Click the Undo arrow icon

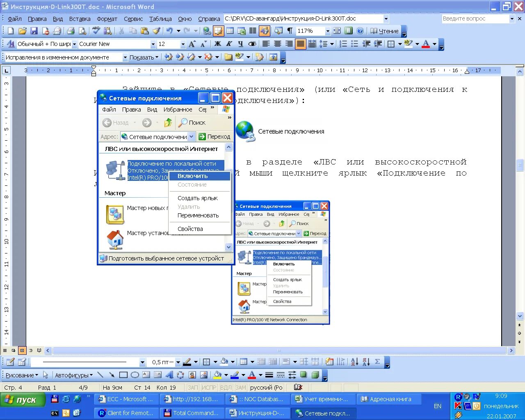pos(169,31)
